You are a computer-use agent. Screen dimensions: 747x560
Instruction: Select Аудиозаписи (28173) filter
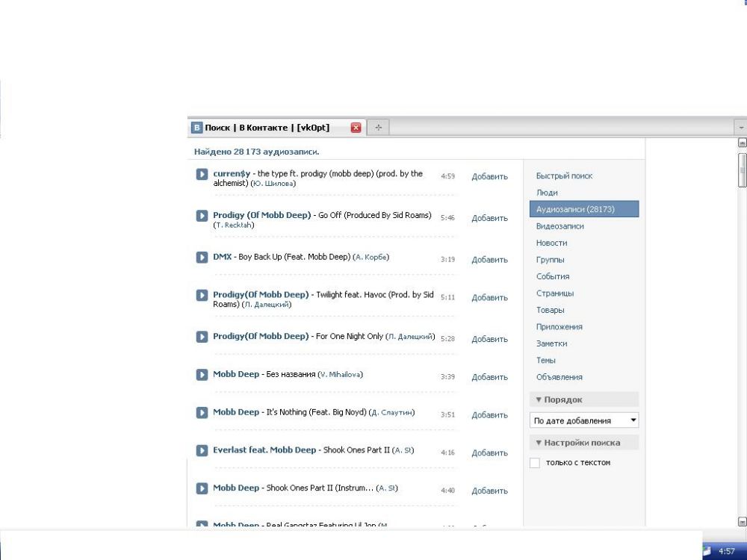[x=584, y=209]
